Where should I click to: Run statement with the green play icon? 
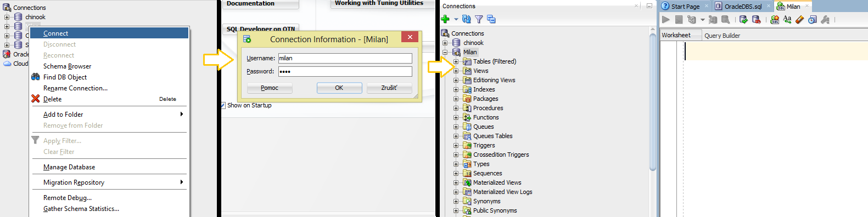[x=665, y=20]
